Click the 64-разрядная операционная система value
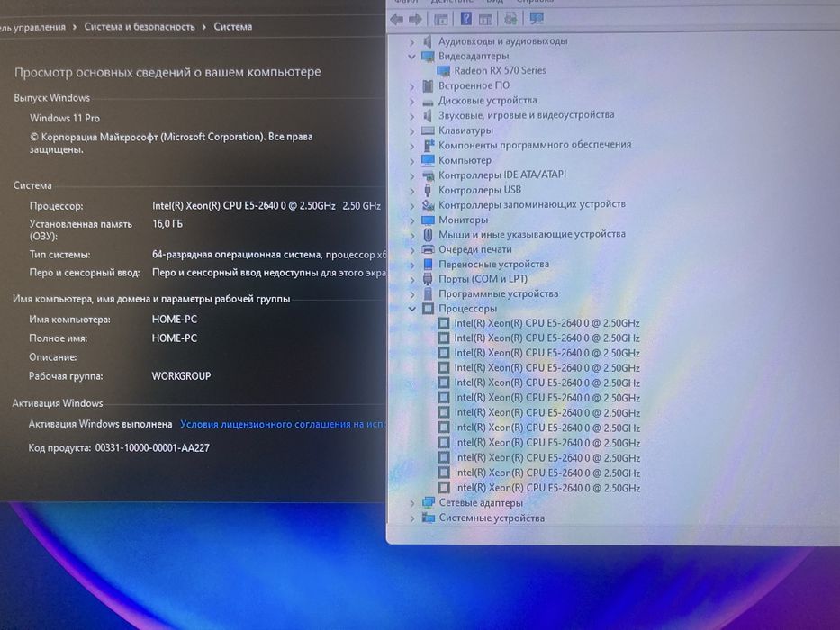The width and height of the screenshot is (840, 630). coord(268,255)
